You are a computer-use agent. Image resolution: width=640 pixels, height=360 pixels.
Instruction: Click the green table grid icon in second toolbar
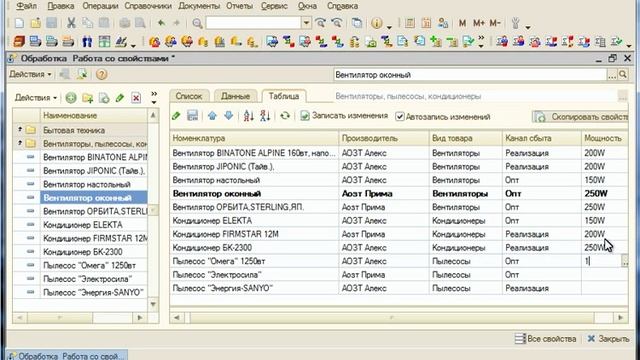[x=104, y=42]
